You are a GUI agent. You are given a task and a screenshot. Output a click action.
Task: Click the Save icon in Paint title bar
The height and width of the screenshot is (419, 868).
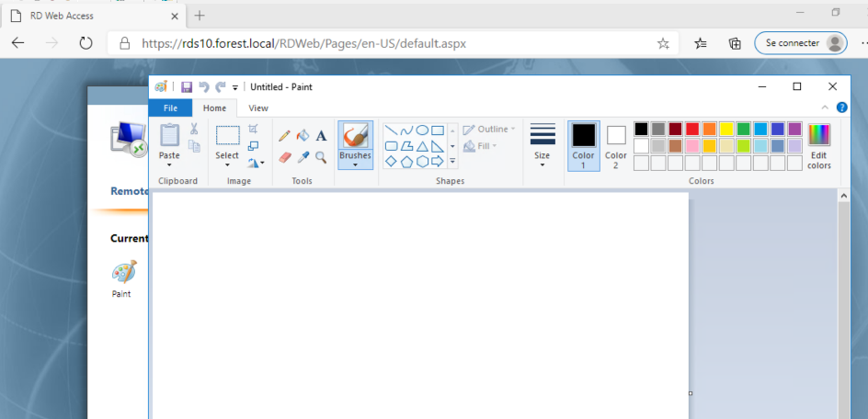coord(187,87)
